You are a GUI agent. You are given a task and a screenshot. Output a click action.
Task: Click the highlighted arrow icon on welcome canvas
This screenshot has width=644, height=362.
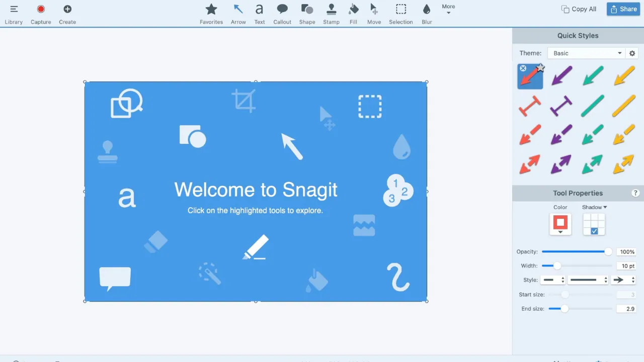[292, 146]
